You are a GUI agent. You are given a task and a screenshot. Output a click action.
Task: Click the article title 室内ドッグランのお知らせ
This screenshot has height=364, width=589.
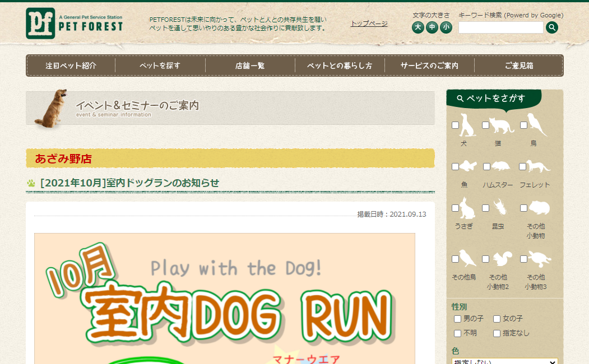(129, 183)
